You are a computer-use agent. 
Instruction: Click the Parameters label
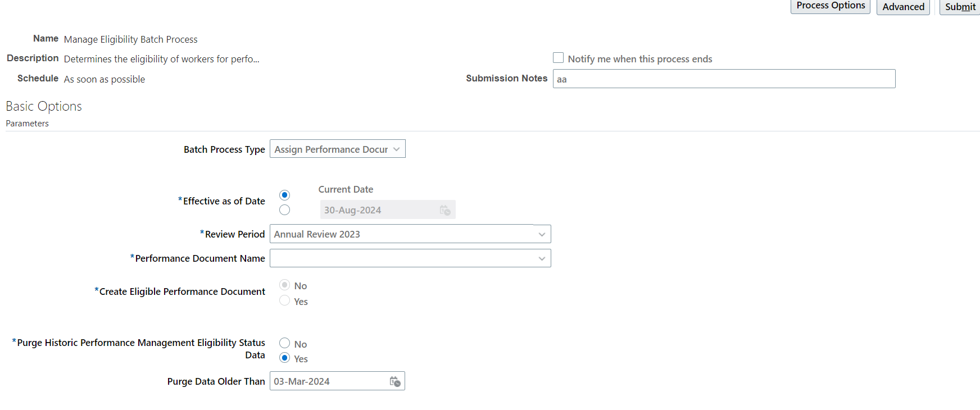coord(28,124)
